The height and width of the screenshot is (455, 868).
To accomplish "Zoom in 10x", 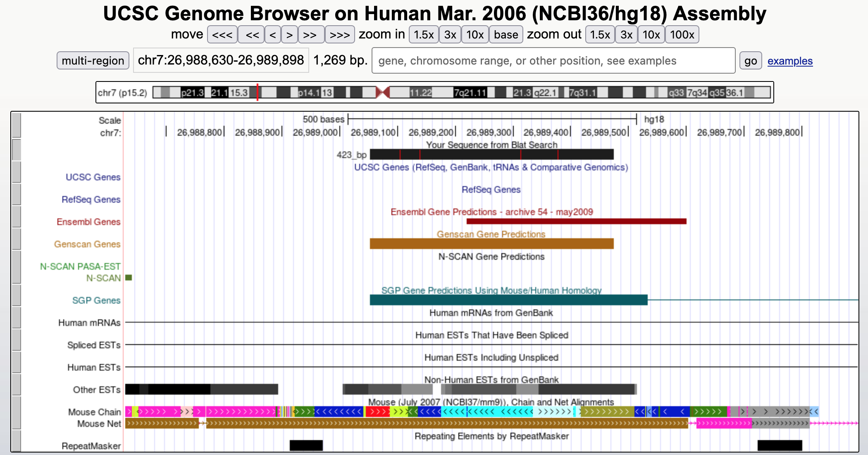I will [x=475, y=35].
